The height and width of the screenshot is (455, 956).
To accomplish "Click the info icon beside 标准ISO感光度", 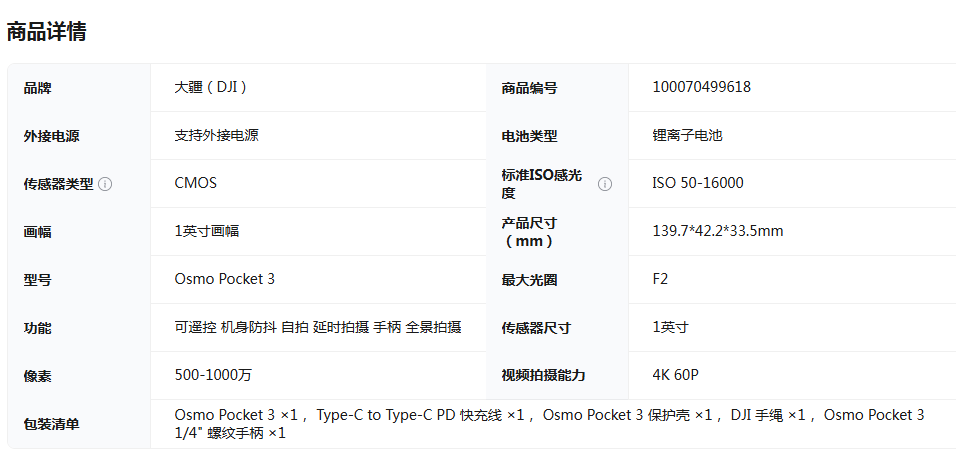I will coord(604,184).
